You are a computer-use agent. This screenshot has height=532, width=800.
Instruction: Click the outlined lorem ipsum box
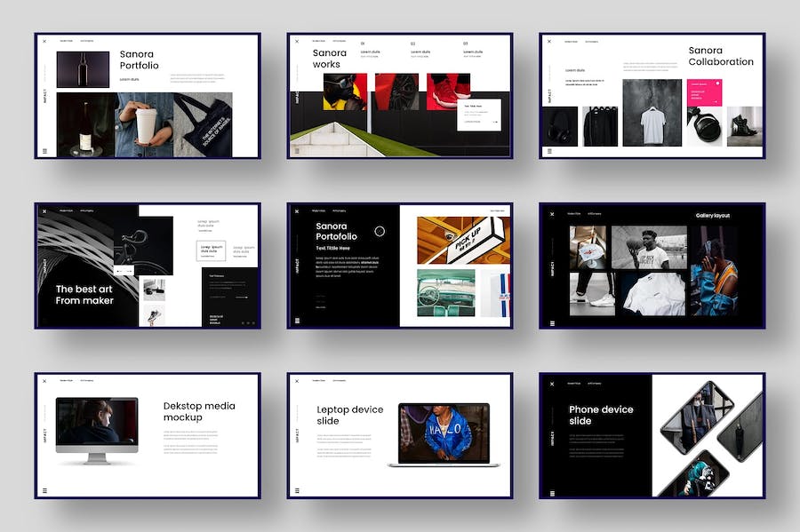(211, 250)
